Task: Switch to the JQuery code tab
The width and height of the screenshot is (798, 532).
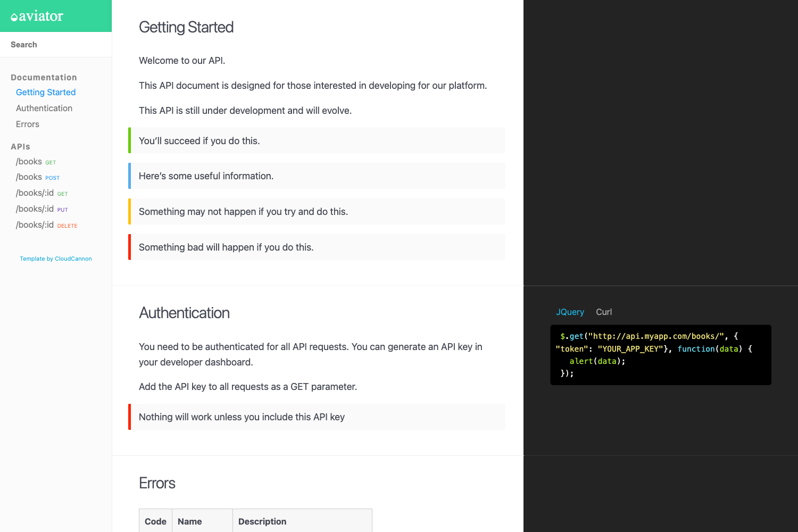Action: (570, 312)
